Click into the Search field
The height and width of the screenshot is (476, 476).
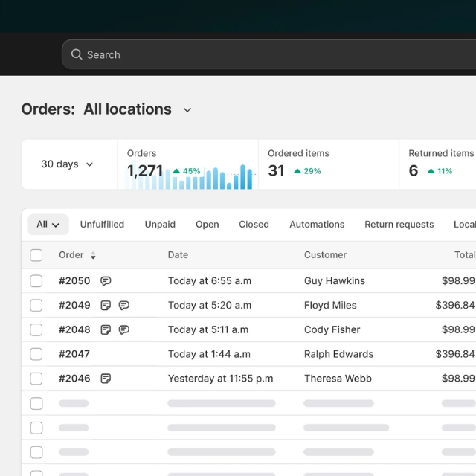click(x=269, y=54)
